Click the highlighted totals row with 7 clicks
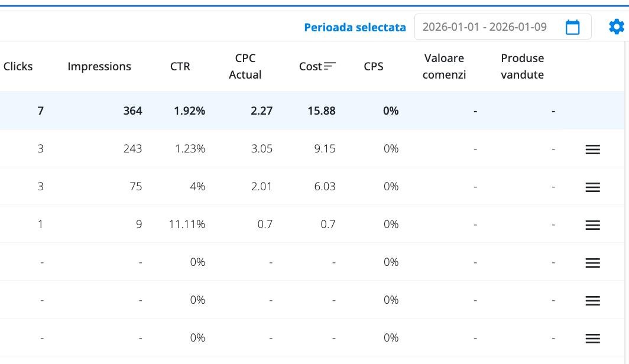Screen dimensions: 629x364 (236, 110)
